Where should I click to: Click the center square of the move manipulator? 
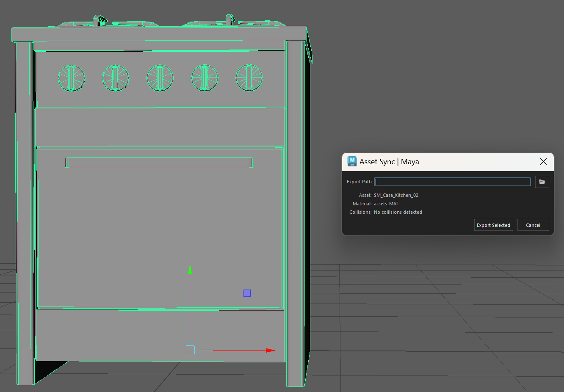(x=190, y=350)
